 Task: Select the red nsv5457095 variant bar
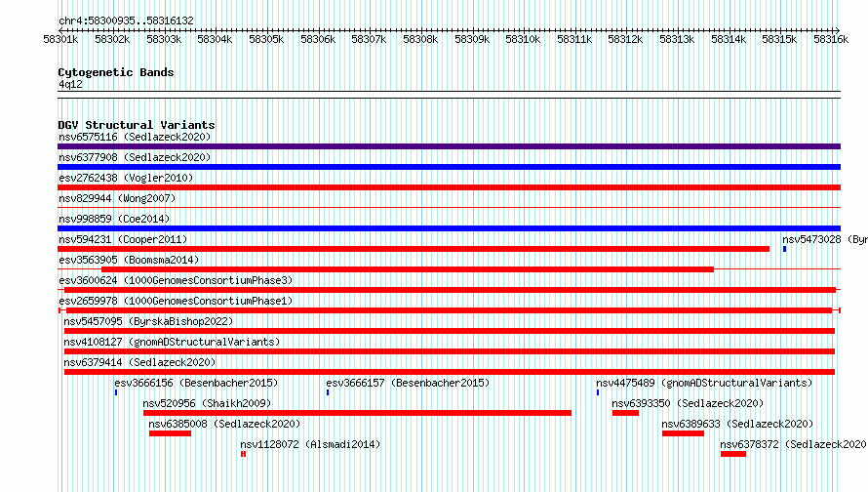pos(450,331)
